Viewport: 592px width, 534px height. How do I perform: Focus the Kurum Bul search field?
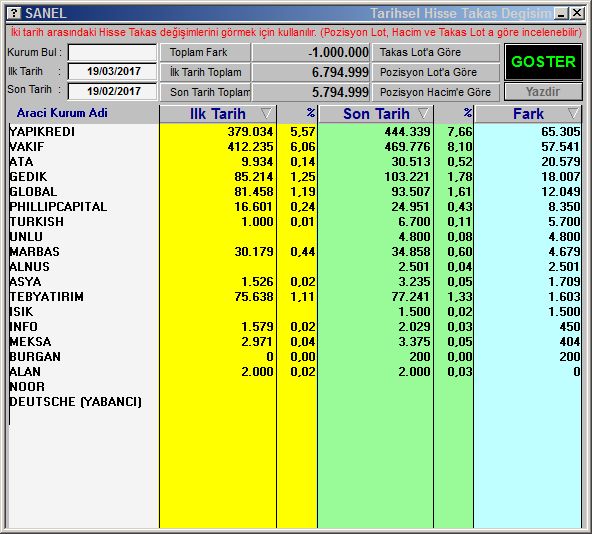point(112,52)
